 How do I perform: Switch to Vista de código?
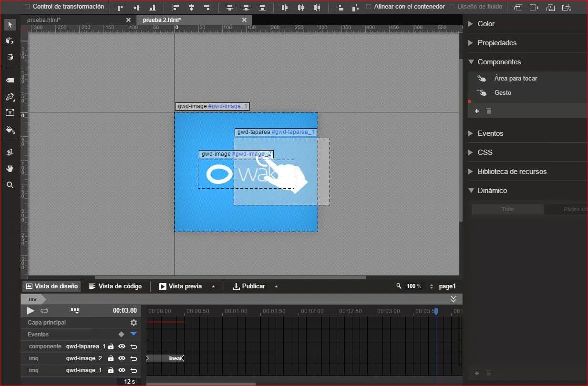(115, 286)
